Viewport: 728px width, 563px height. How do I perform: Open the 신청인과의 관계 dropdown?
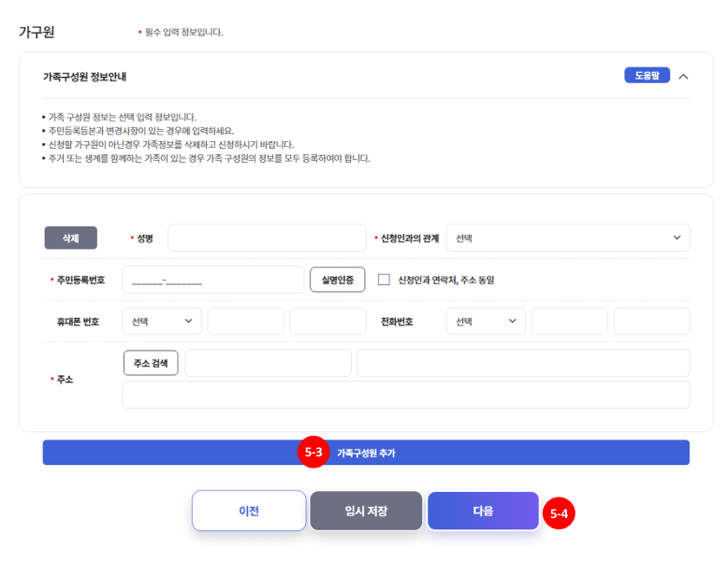click(568, 238)
